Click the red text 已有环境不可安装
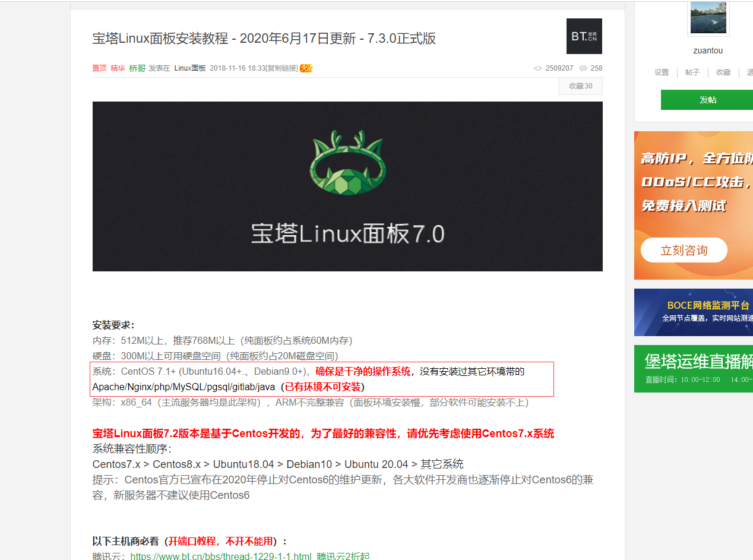 coord(322,387)
